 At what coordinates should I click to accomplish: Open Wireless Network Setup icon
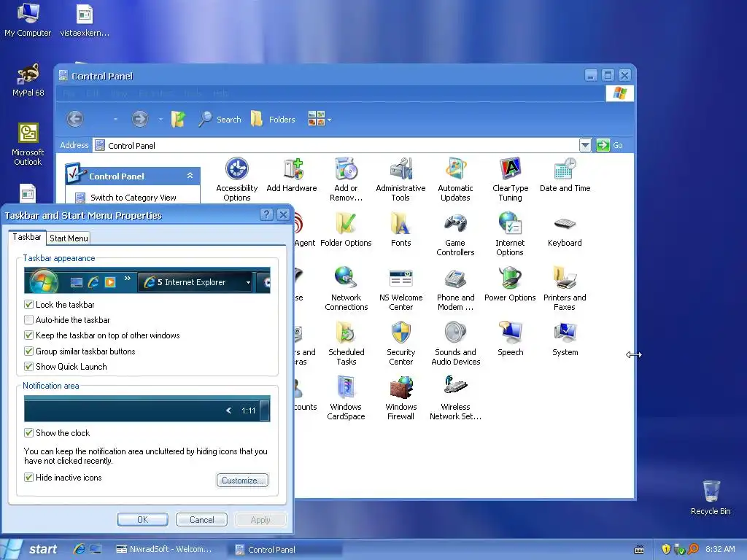pos(455,399)
